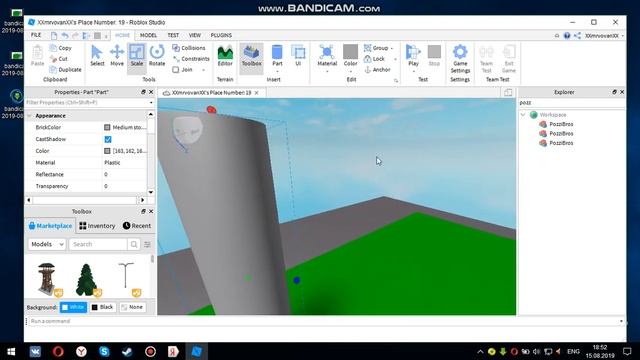Close the Place Number 19 document tab

256,93
